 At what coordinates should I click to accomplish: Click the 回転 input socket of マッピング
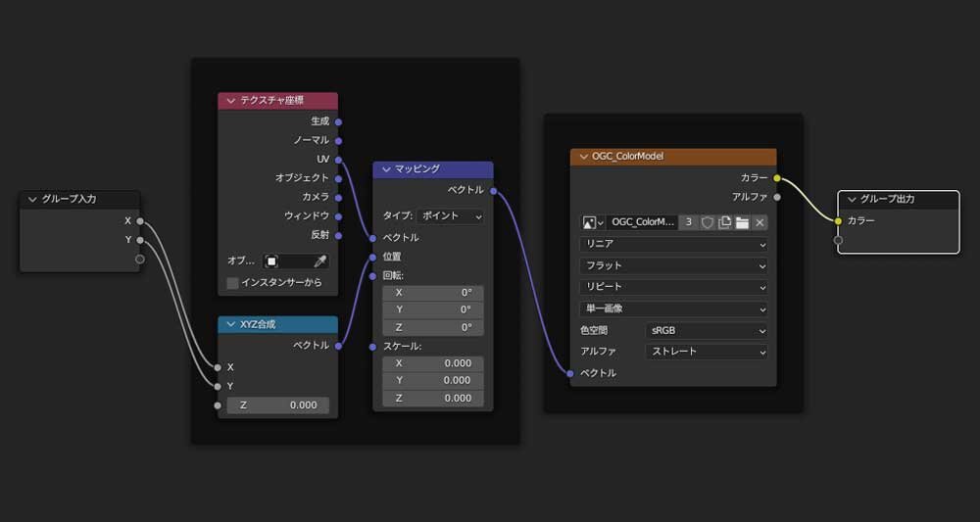click(372, 275)
